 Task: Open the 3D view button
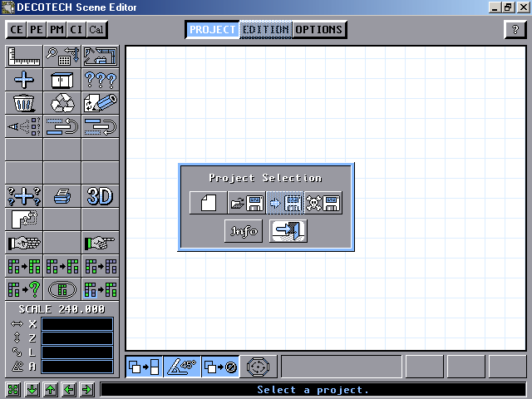click(101, 196)
